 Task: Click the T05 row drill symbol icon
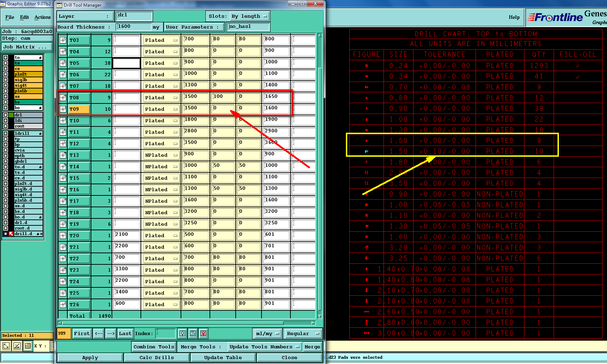pos(63,63)
